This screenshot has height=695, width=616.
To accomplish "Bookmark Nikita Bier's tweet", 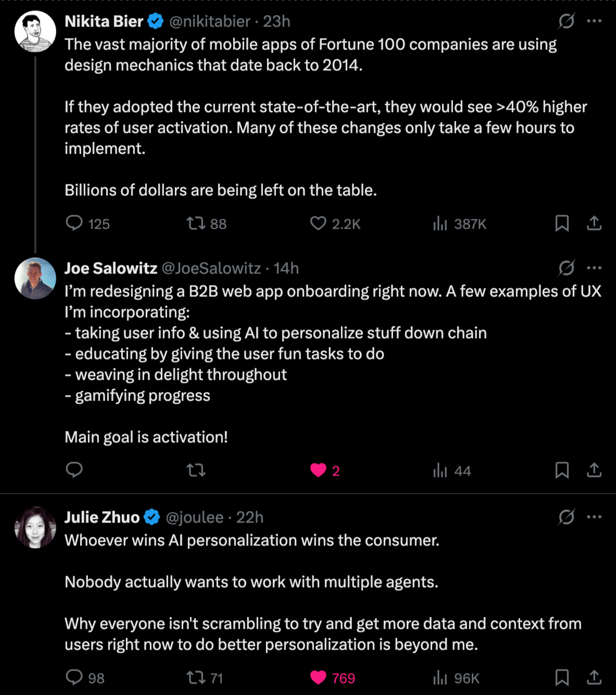I will [x=562, y=224].
